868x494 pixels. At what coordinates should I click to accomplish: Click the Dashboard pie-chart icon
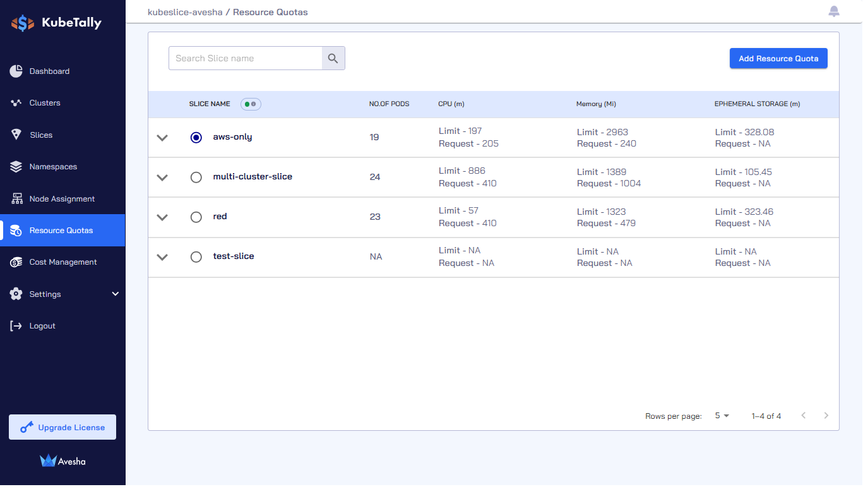click(16, 71)
